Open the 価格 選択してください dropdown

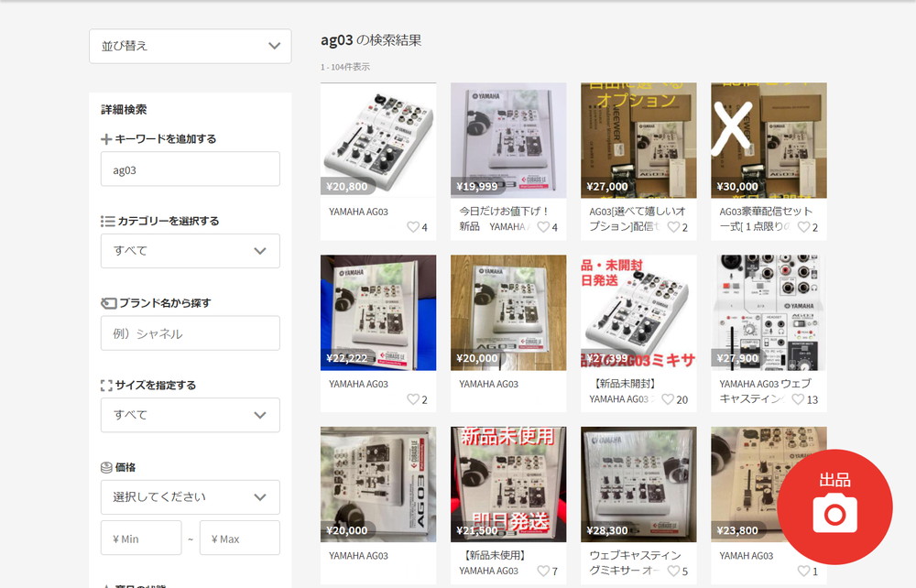(190, 497)
